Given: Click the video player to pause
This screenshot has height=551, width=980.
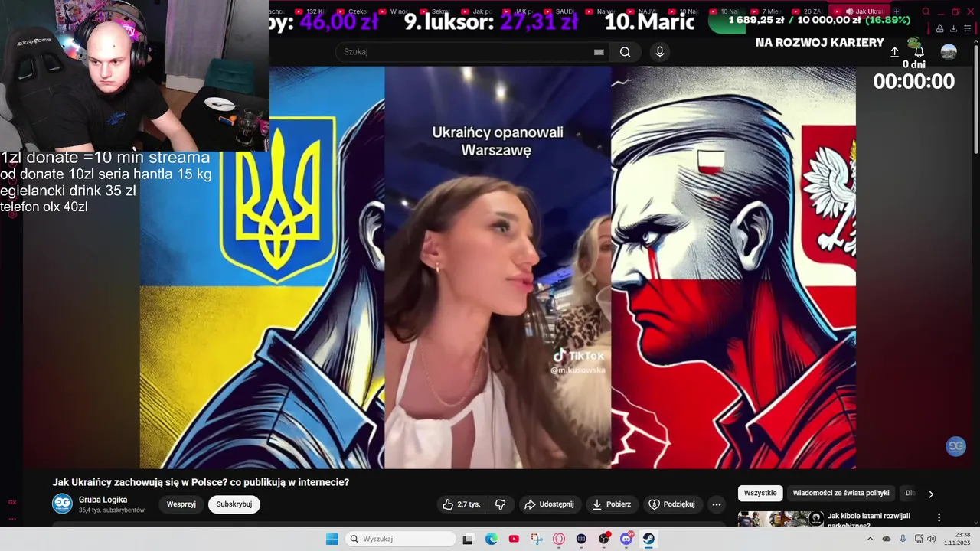Looking at the screenshot, I should 498,267.
